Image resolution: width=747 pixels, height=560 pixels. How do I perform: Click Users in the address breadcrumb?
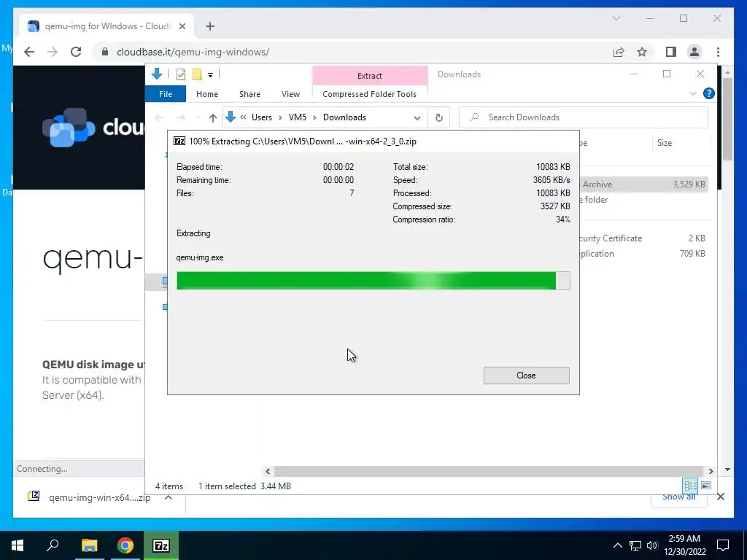[262, 117]
